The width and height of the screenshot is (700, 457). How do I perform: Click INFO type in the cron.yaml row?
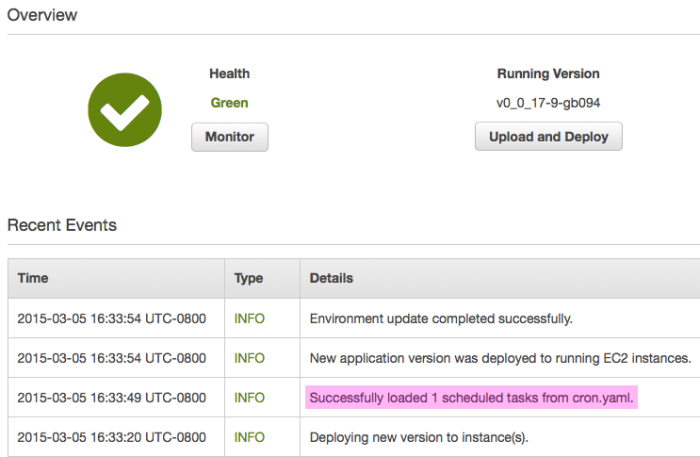tap(250, 398)
